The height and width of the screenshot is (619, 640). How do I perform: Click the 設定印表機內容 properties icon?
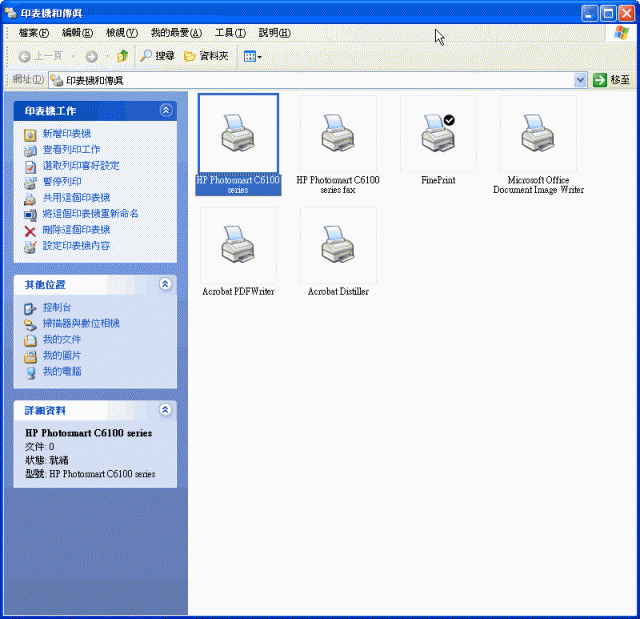click(30, 246)
